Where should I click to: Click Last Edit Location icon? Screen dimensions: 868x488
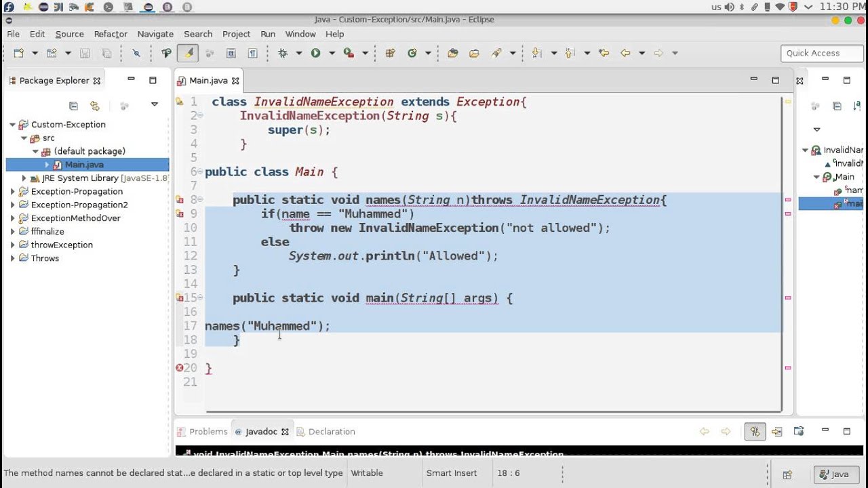604,53
